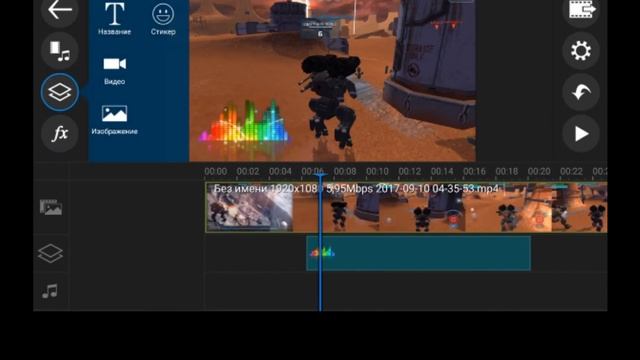The height and width of the screenshot is (360, 640).
Task: Open the export video icon
Action: click(581, 10)
